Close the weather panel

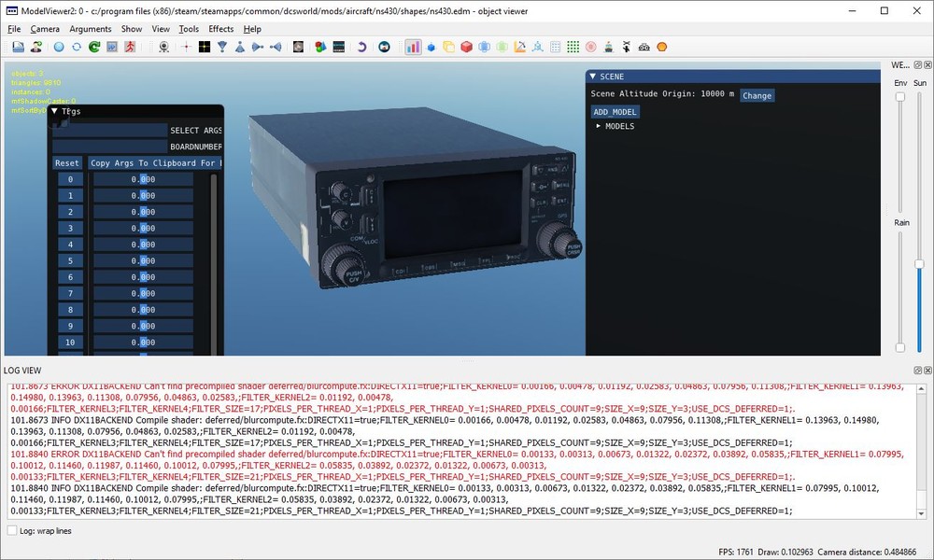[x=927, y=65]
